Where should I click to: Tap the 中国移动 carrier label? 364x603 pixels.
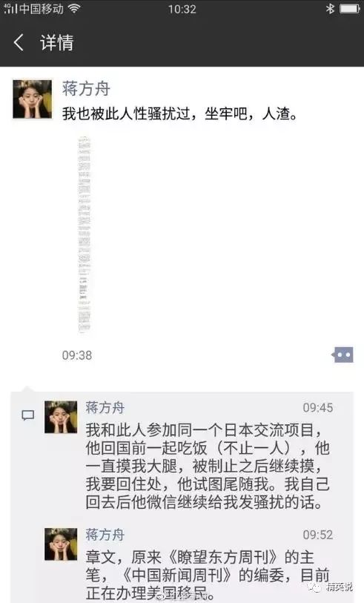tap(41, 8)
